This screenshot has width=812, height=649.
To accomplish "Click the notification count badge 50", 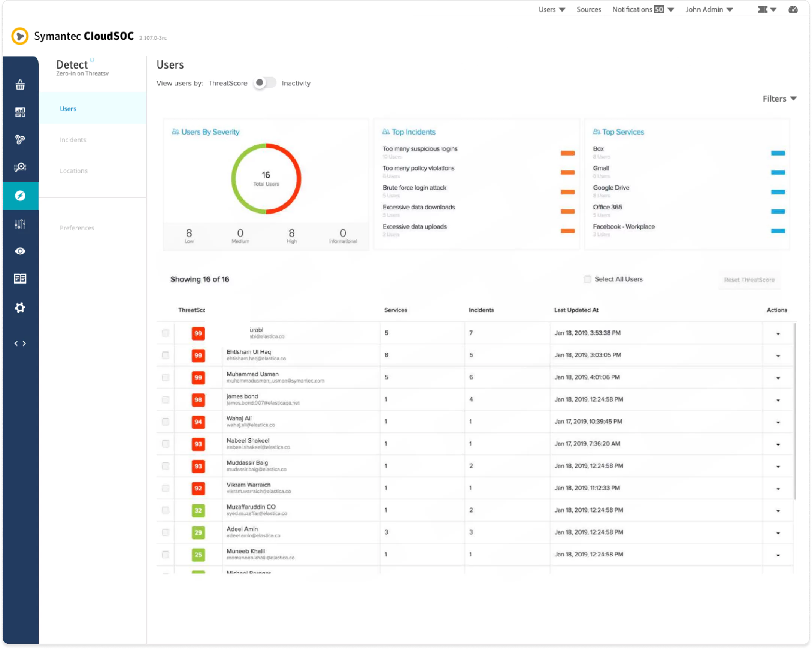I will click(x=659, y=9).
